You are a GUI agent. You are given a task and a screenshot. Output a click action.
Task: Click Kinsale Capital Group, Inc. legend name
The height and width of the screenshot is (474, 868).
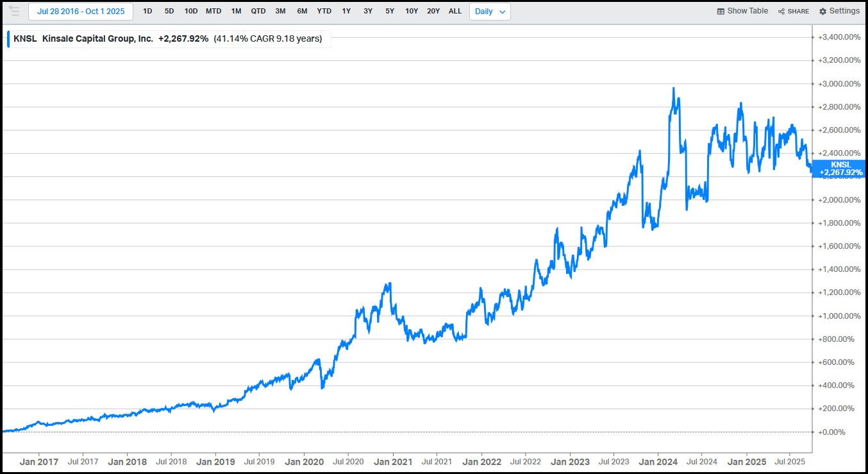(x=97, y=38)
